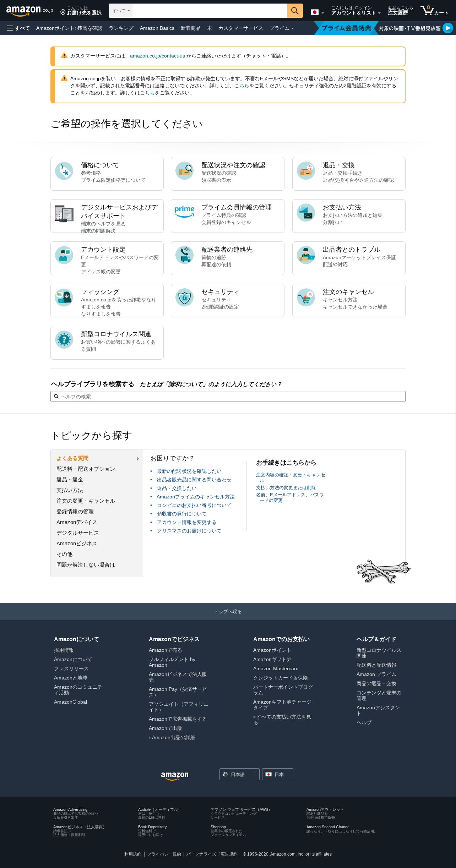Click 利用規約 footer link
Viewport: 456px width, 868px height.
point(133,854)
